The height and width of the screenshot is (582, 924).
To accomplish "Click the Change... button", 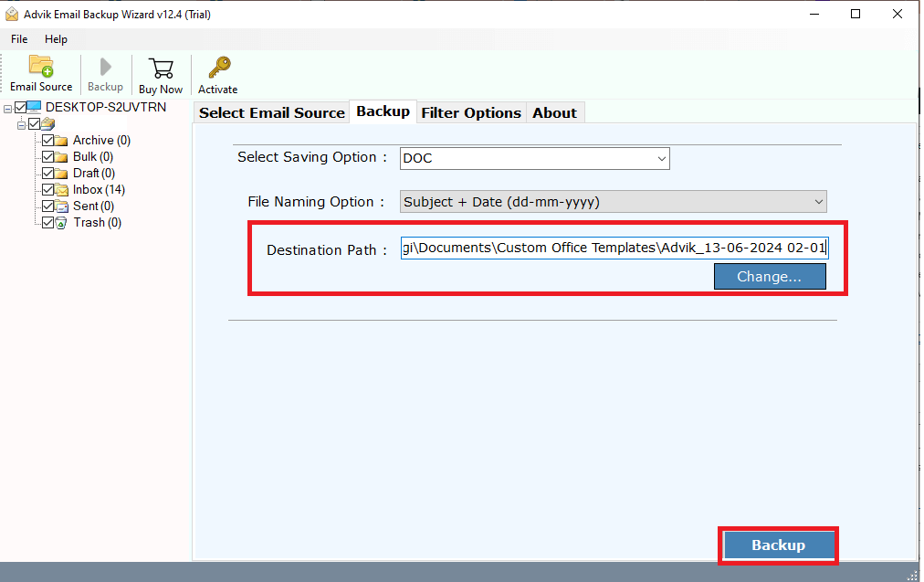I will click(770, 277).
